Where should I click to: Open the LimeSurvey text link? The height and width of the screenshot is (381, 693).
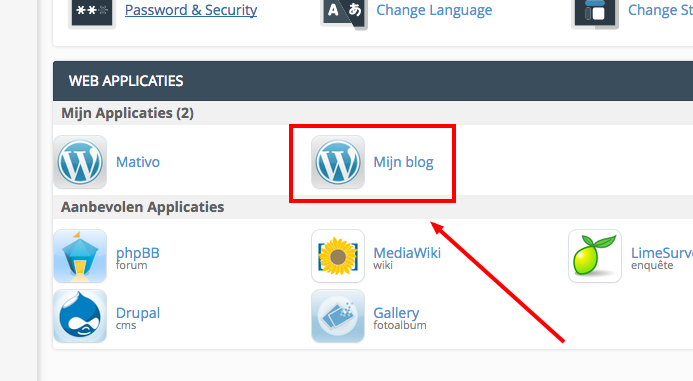point(662,253)
